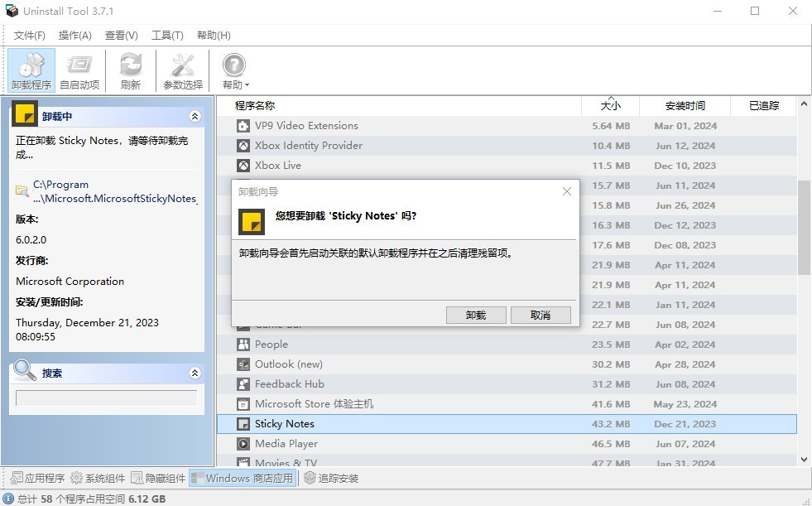Click the 取消 button in the dialog
This screenshot has width=812, height=506.
pos(541,315)
